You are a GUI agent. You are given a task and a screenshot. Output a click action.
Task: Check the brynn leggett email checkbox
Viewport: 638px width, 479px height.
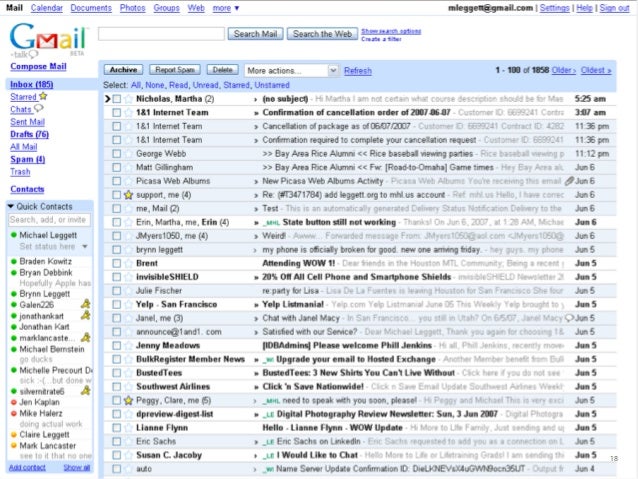(x=117, y=249)
